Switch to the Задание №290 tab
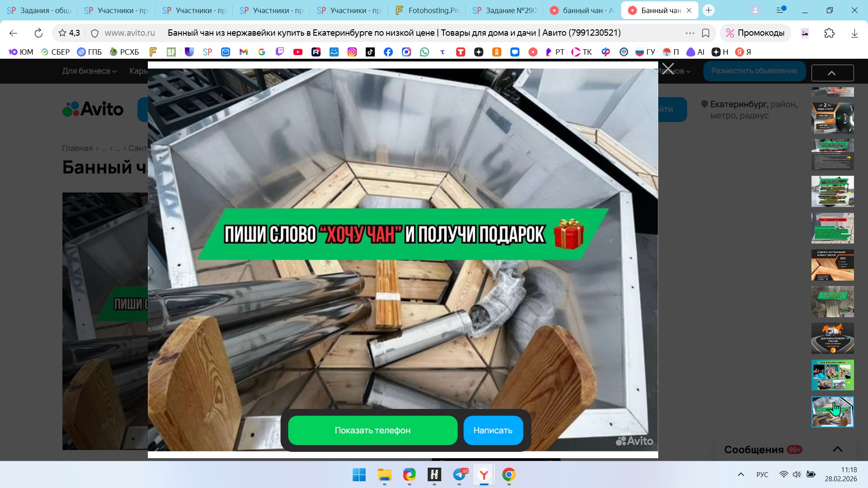The width and height of the screenshot is (868, 488). 505,10
